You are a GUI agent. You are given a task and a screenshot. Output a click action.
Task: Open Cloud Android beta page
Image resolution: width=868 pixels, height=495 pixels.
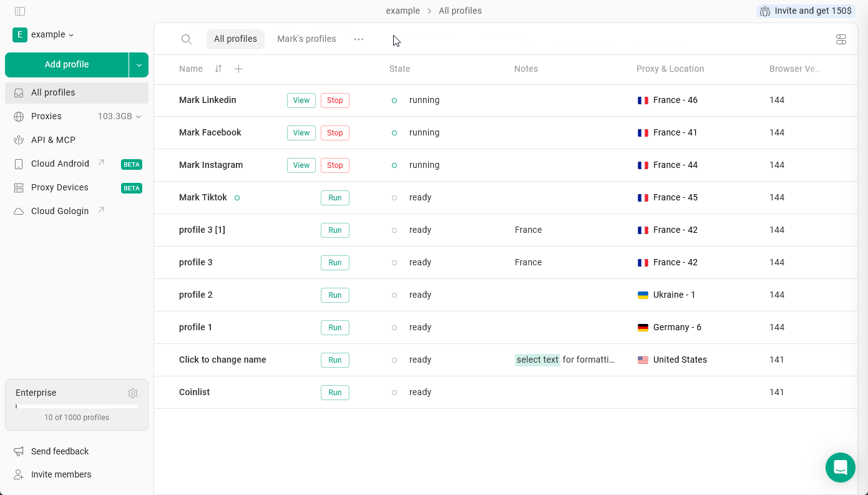pyautogui.click(x=59, y=164)
